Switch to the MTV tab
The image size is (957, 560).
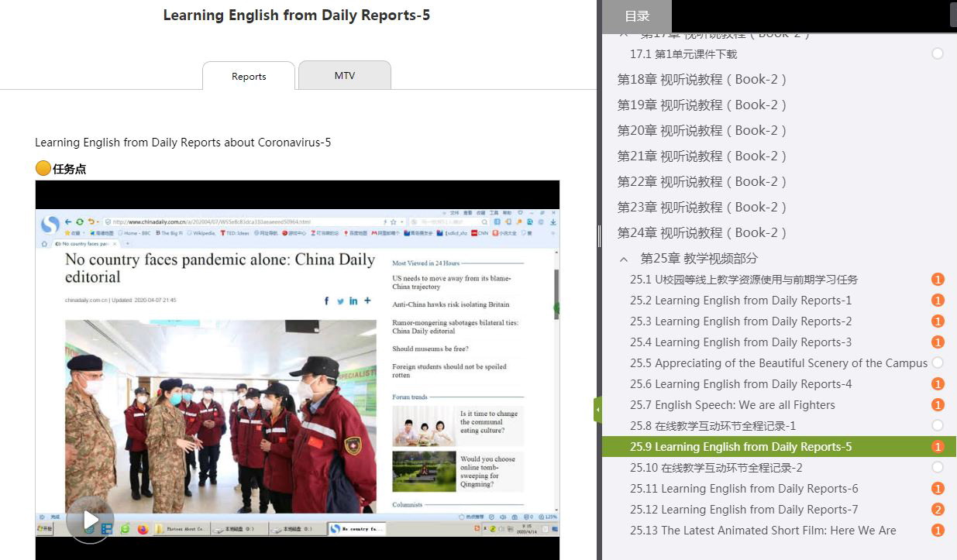click(x=344, y=75)
